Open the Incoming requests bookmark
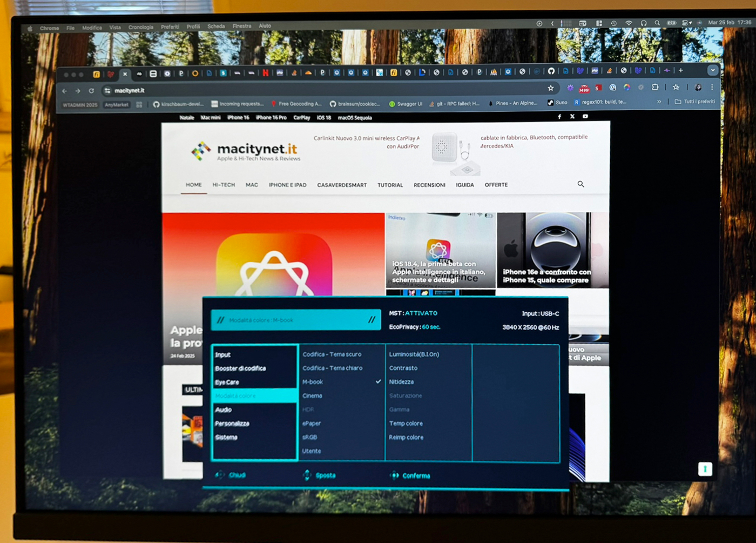 click(x=237, y=104)
